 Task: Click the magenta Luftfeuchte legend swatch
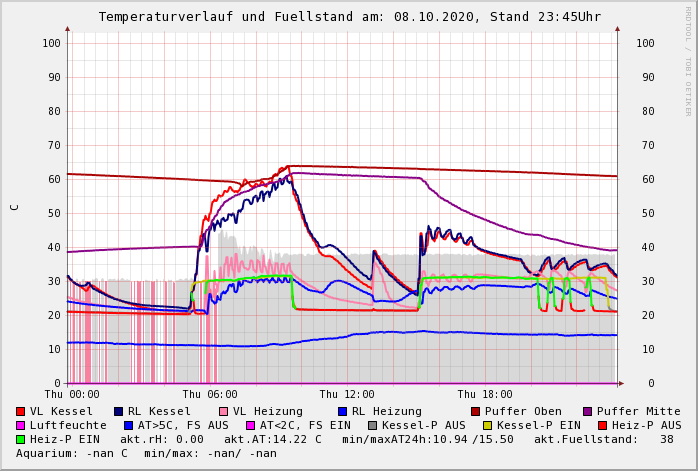[x=21, y=425]
